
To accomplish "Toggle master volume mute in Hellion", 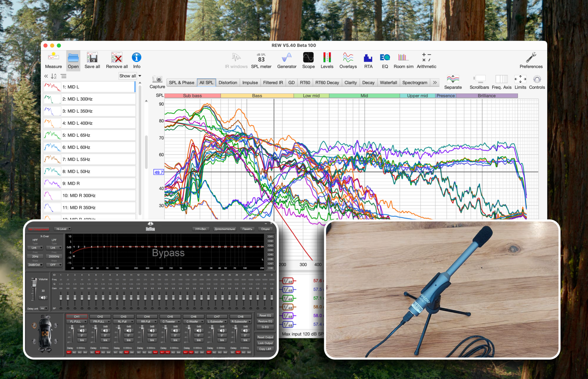I will pos(43,298).
